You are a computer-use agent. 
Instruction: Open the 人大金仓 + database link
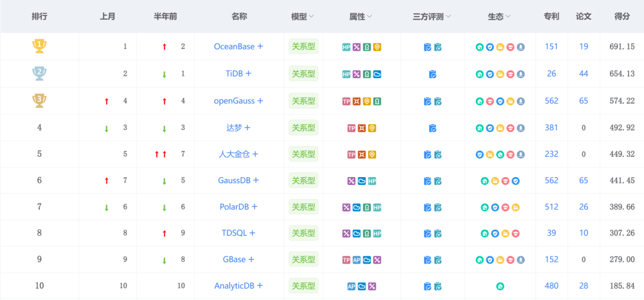(239, 154)
